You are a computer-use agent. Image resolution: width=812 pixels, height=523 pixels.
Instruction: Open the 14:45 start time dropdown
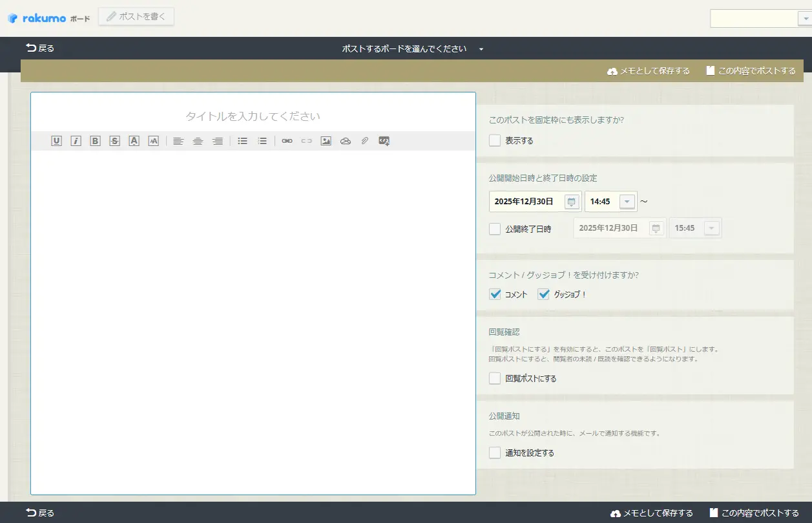pos(627,202)
